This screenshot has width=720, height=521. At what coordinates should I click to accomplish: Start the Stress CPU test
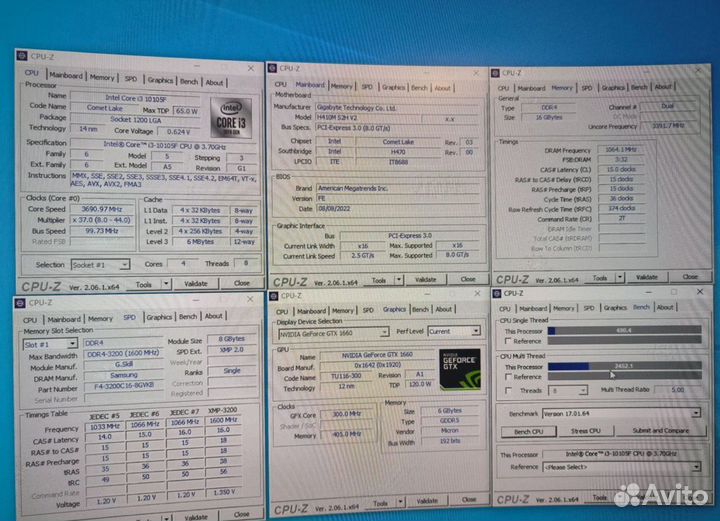(585, 431)
